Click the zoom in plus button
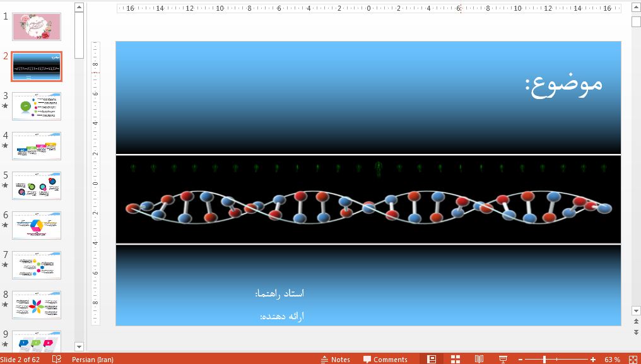Viewport: 641px width, 364px height. pos(593,359)
